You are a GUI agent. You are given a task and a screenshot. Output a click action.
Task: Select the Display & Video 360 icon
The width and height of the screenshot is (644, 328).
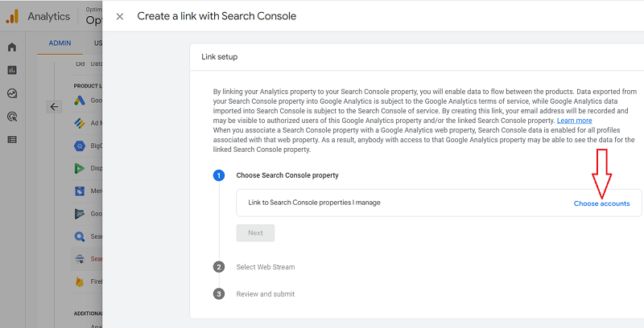79,168
